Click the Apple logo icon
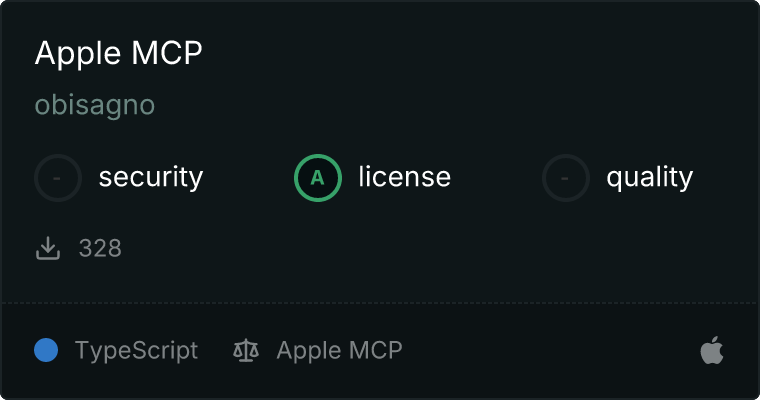Screen dimensions: 760x400 click(712, 350)
